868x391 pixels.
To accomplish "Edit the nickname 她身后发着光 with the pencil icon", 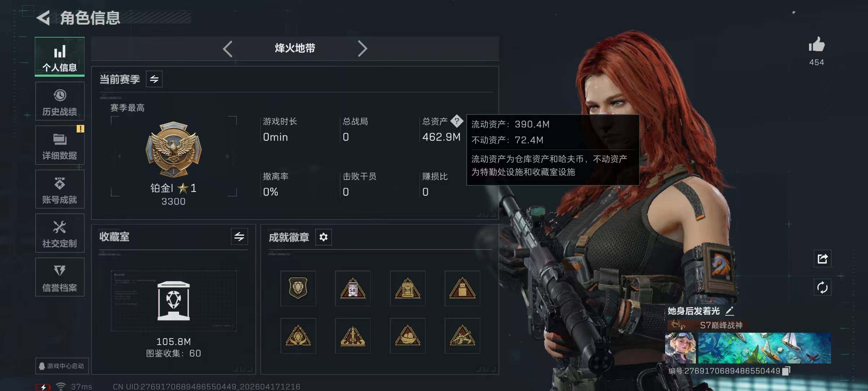I will pyautogui.click(x=729, y=311).
